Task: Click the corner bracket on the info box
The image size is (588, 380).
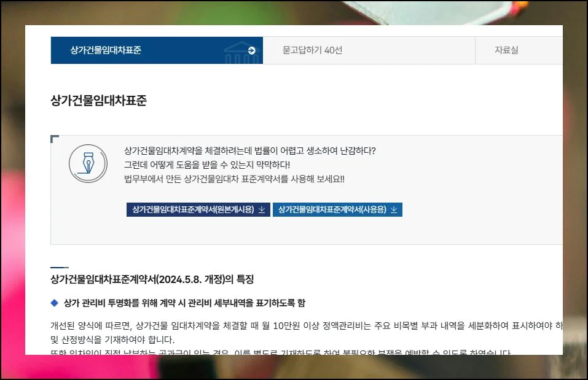Action: click(x=55, y=139)
